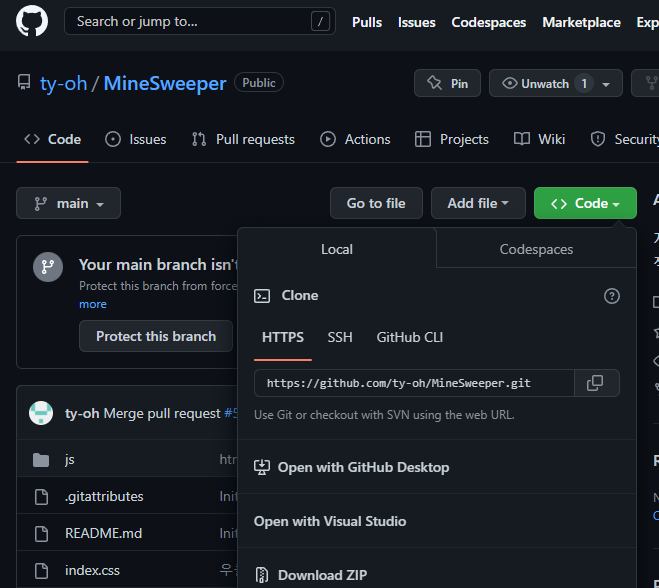
Task: Click the Public visibility badge
Action: click(259, 83)
